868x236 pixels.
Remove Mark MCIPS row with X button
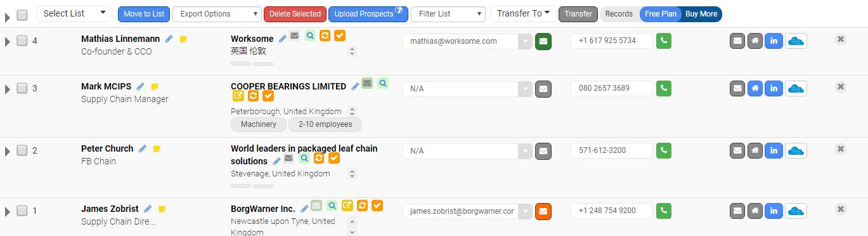pos(841,87)
